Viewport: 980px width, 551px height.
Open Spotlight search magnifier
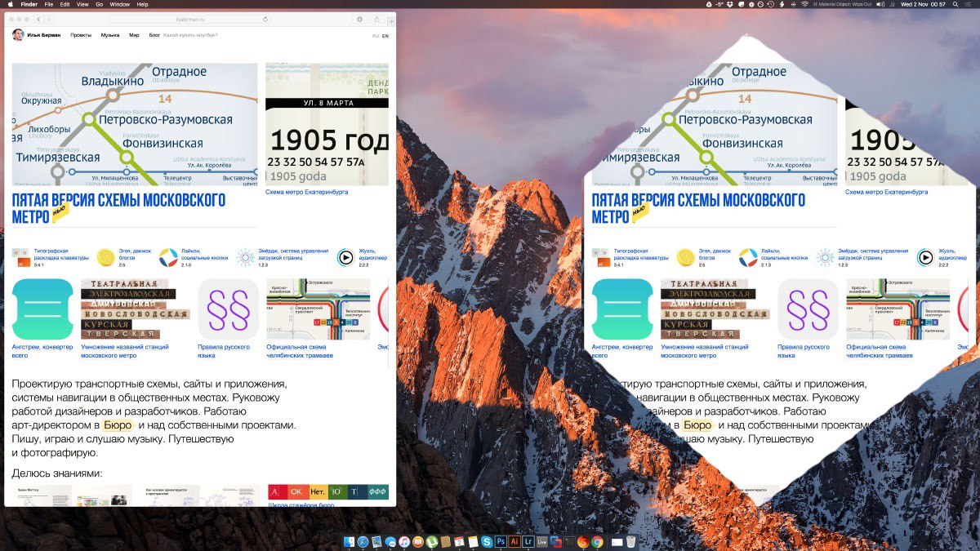[955, 4]
